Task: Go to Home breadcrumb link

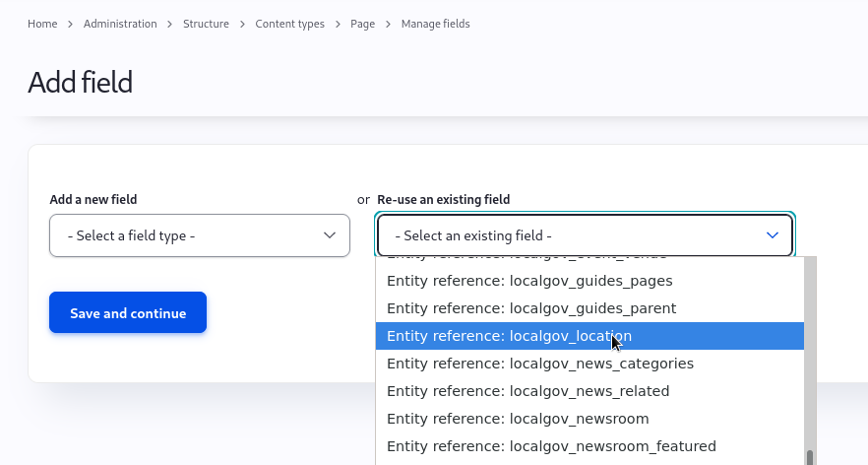Action: click(42, 24)
